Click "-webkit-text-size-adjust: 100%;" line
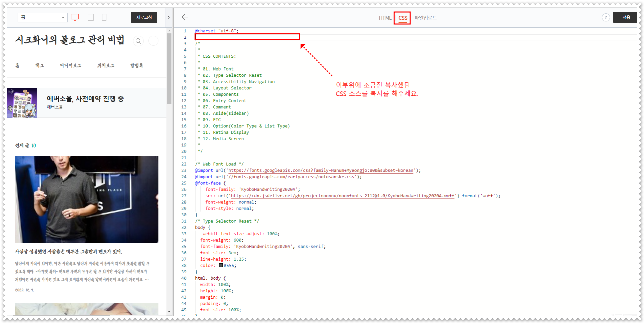Viewport: 644px width, 323px height. (x=240, y=234)
